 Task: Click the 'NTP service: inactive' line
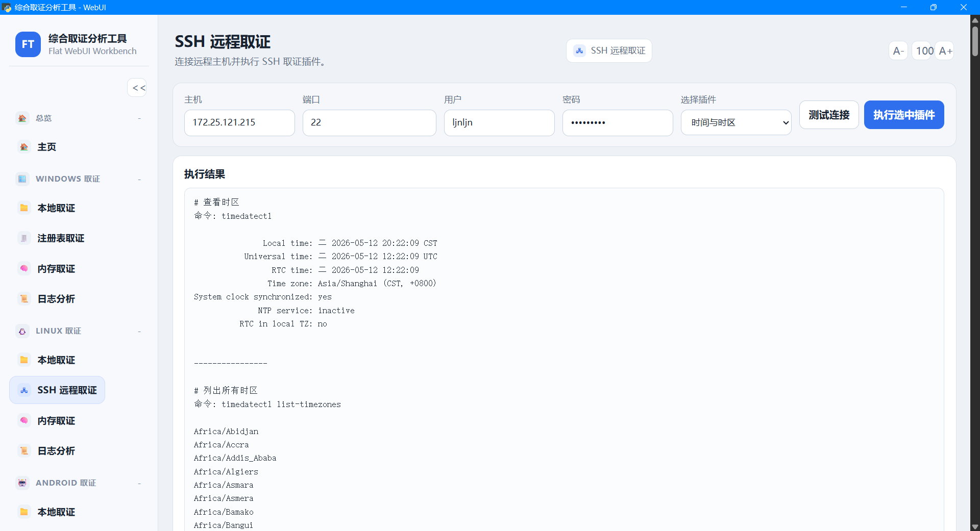point(306,311)
